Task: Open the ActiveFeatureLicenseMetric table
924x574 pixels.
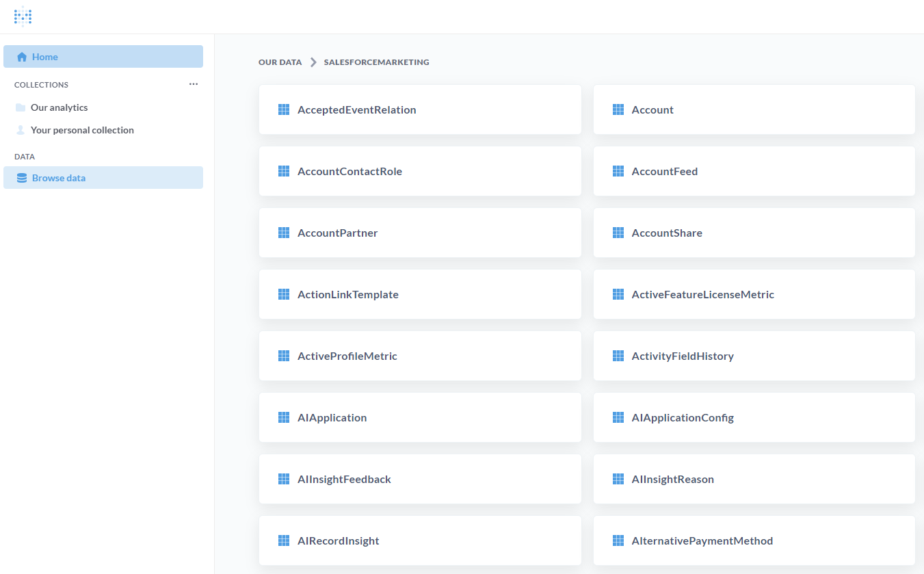Action: click(x=702, y=294)
